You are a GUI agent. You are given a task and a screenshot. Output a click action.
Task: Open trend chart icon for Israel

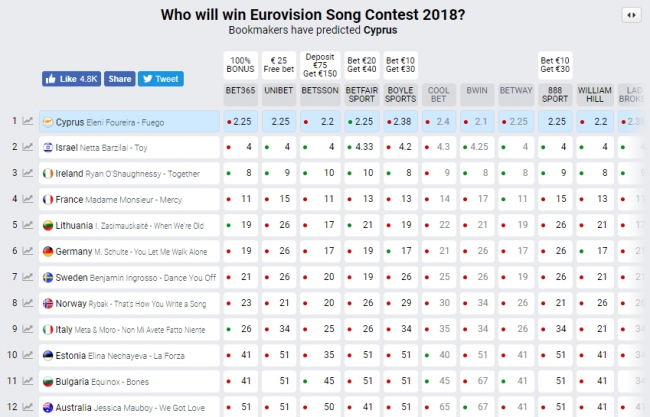point(27,147)
